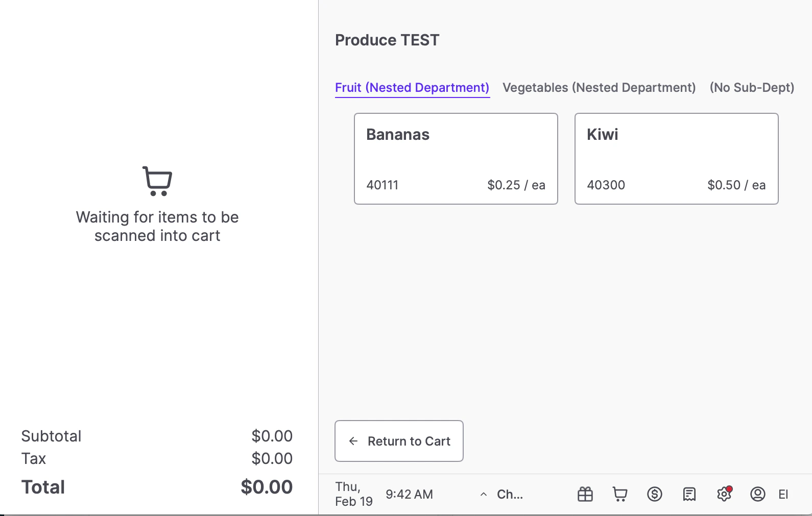Click the user profile icon
The width and height of the screenshot is (812, 516).
tap(757, 494)
